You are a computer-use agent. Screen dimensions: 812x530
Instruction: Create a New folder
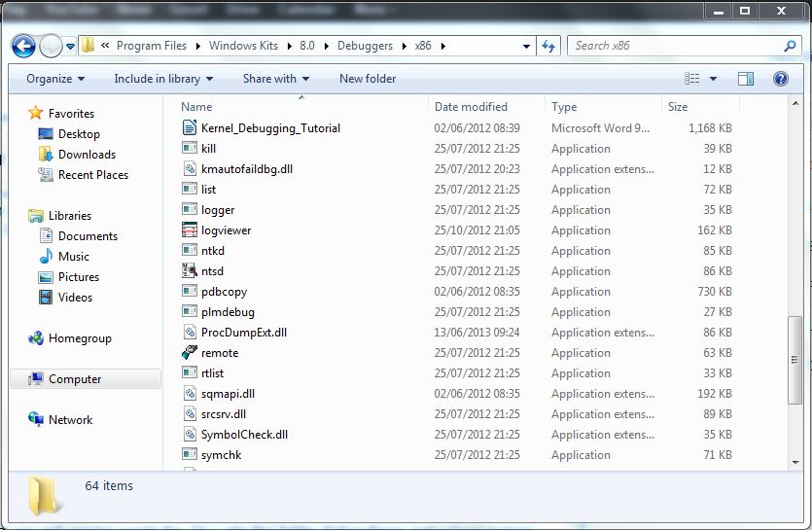pos(368,79)
